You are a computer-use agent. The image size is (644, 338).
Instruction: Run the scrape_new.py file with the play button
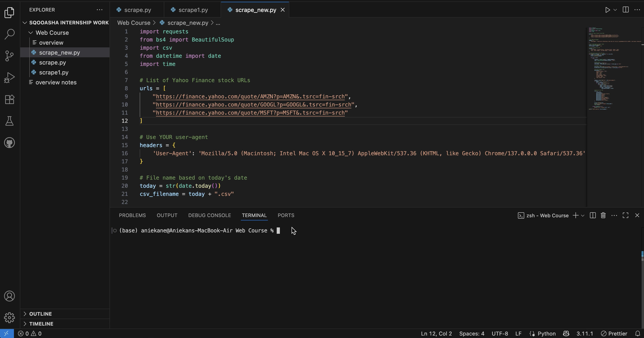point(607,10)
